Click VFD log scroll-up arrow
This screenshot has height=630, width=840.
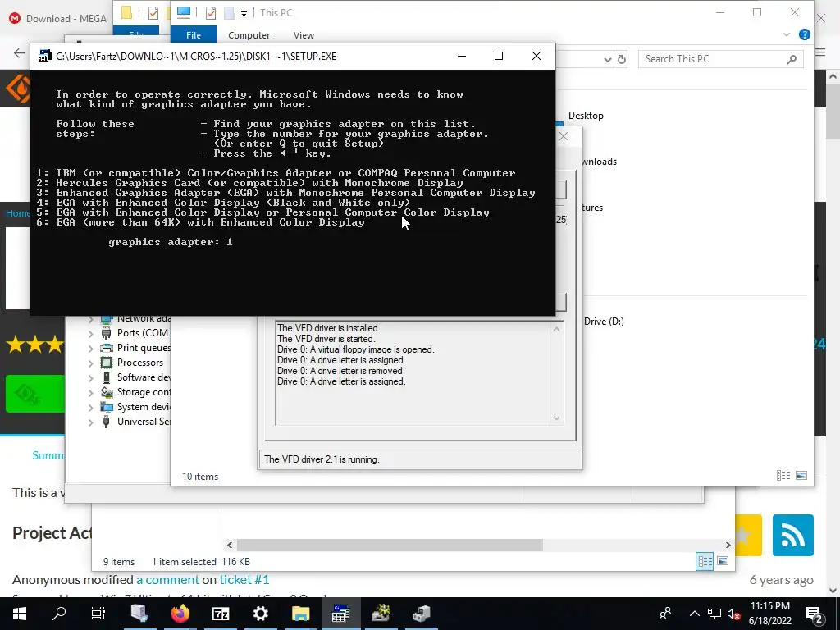tap(557, 329)
